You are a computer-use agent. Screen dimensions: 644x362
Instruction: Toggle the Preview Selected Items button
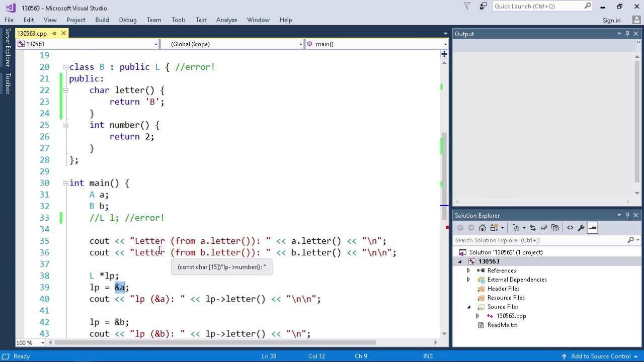(592, 228)
